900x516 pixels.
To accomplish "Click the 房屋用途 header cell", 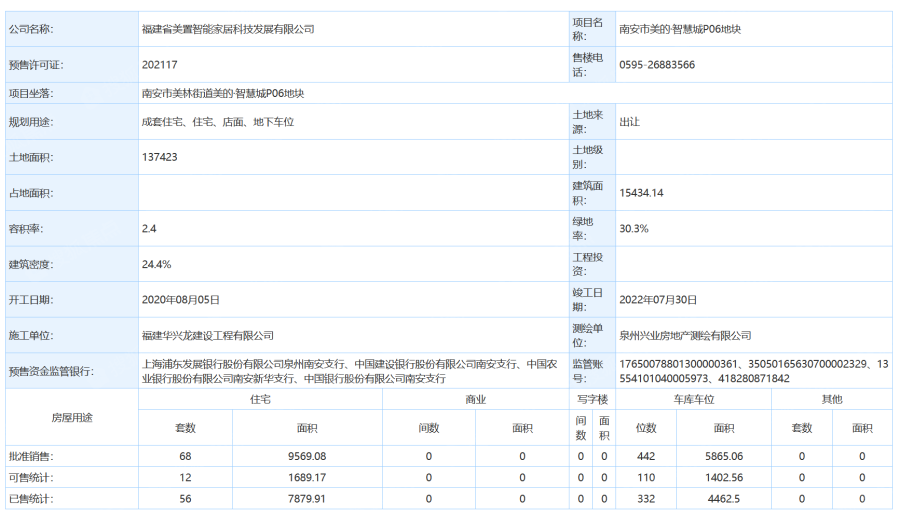I will 72,418.
